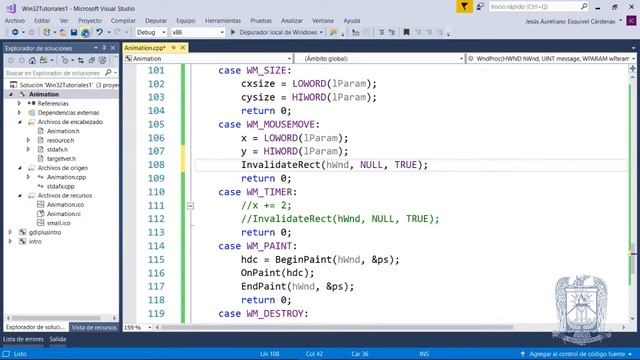Open the Proyecto menu
This screenshot has width=640, height=360.
point(90,20)
